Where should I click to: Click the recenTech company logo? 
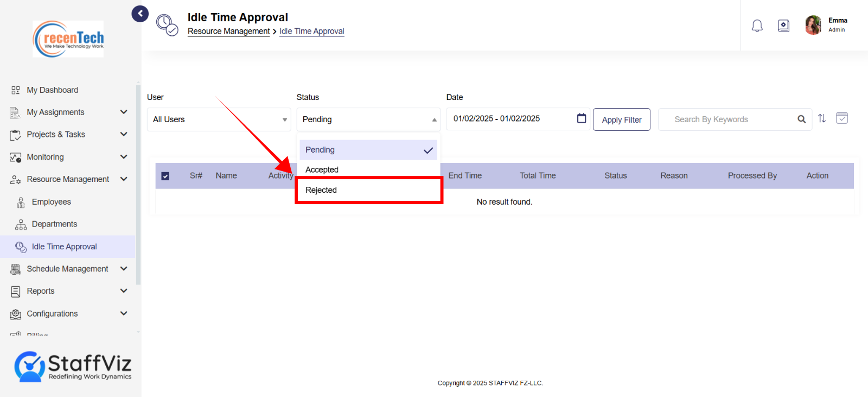tap(68, 39)
